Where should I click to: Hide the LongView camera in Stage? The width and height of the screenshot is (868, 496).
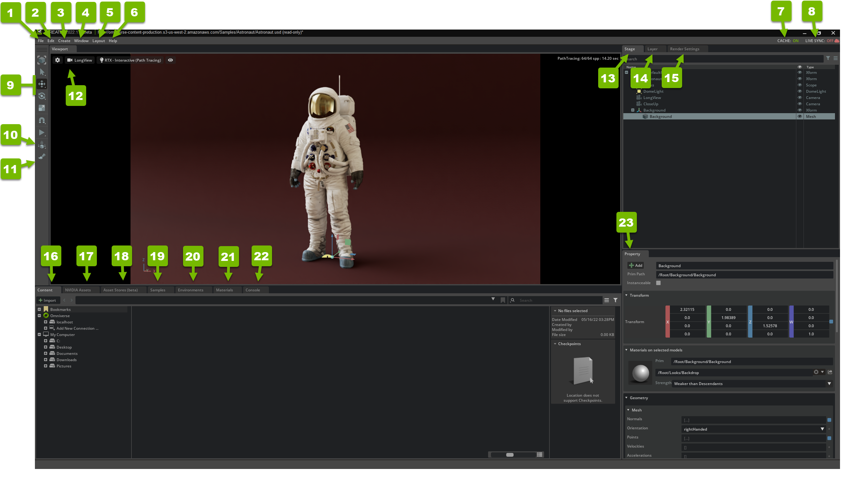click(x=800, y=98)
